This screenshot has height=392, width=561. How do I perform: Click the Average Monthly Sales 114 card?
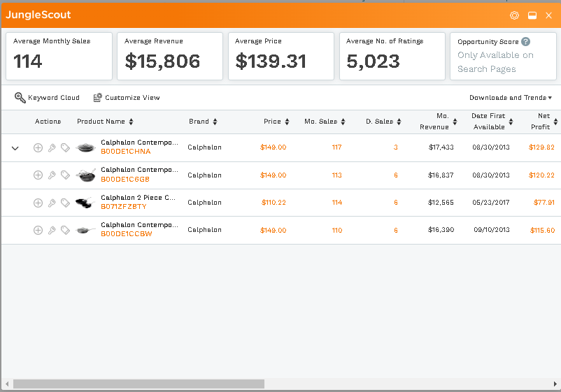[59, 57]
